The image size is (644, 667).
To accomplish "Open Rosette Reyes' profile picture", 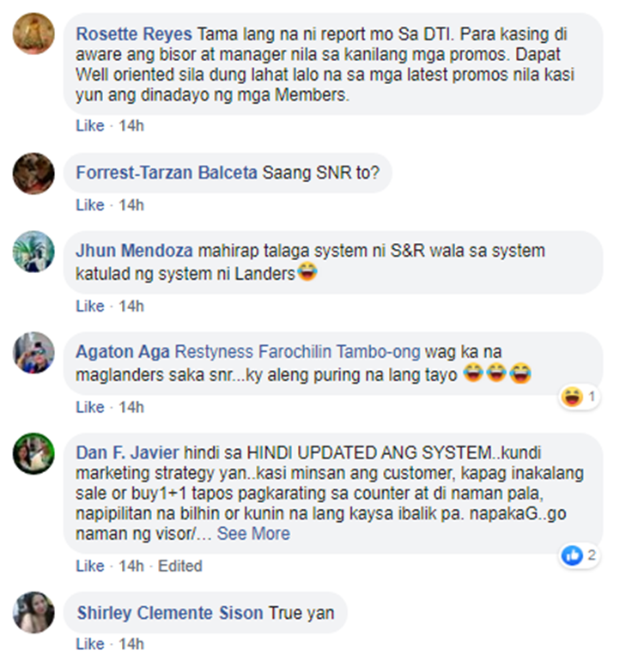I will [x=33, y=33].
